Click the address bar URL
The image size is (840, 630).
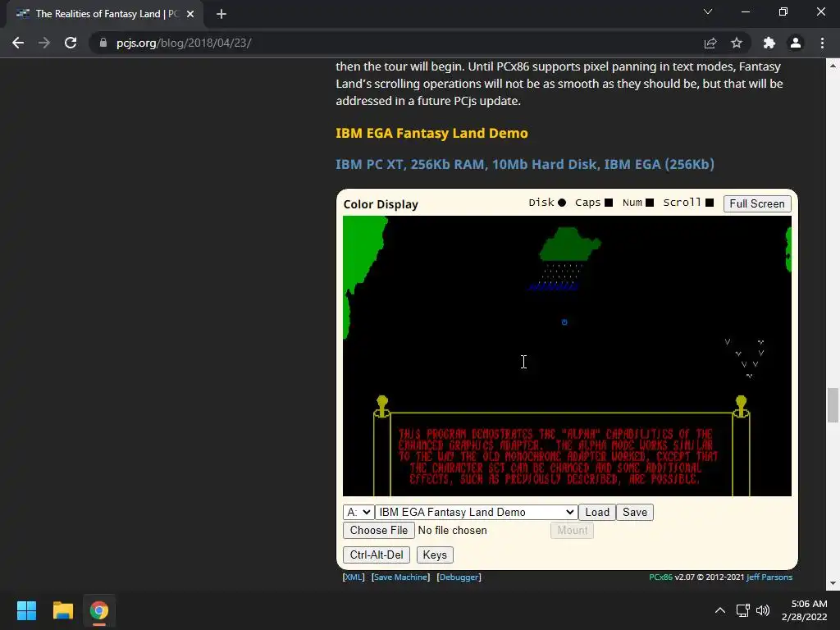tap(184, 43)
